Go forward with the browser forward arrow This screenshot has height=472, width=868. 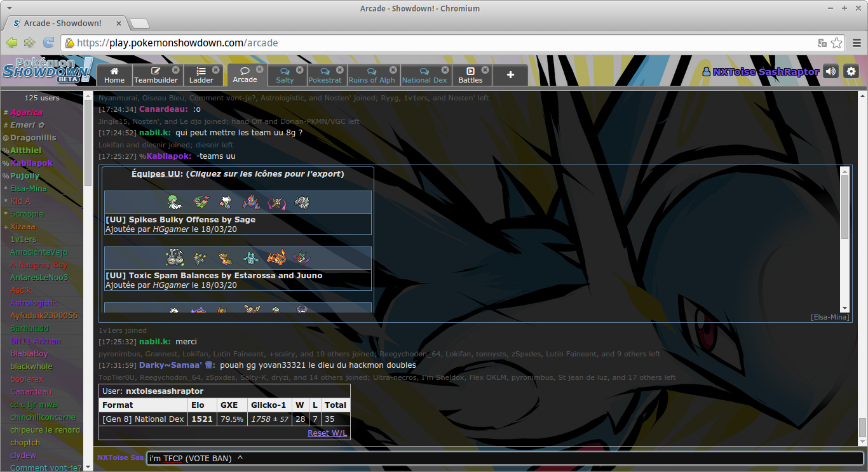click(29, 43)
